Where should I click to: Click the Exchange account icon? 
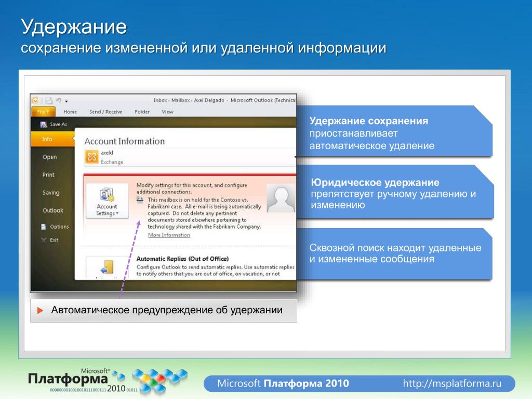point(91,157)
